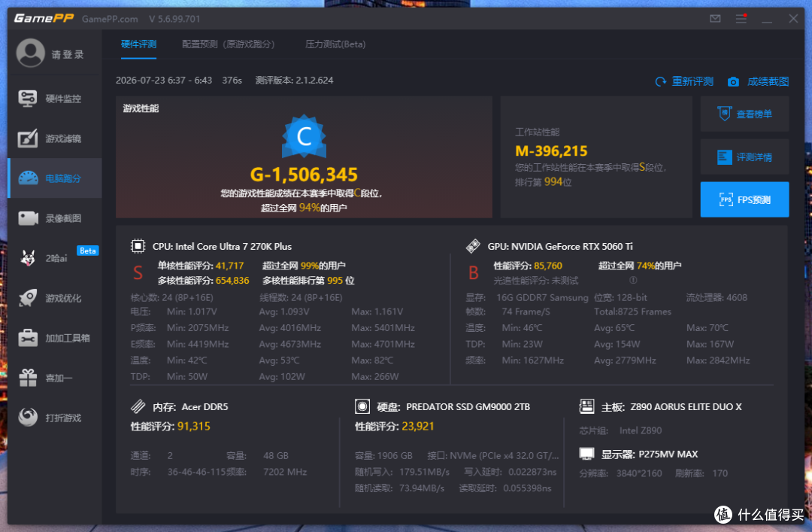Image resolution: width=812 pixels, height=532 pixels.
Task: Open 录像截图 recording screenshot section
Action: (54, 218)
